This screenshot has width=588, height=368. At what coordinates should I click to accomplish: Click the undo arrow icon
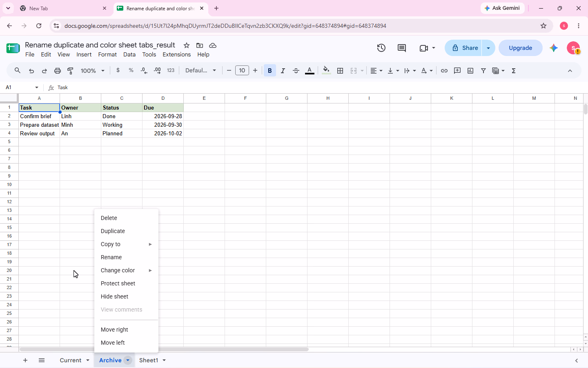[31, 71]
